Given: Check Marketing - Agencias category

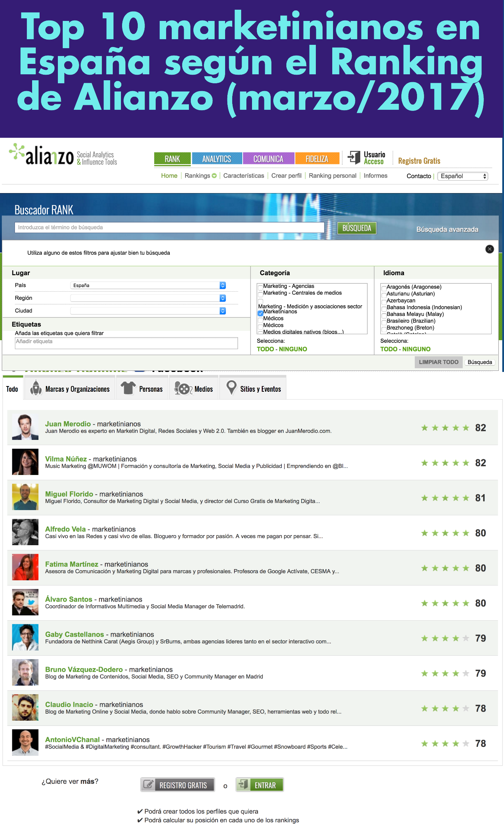Looking at the screenshot, I should pos(261,287).
